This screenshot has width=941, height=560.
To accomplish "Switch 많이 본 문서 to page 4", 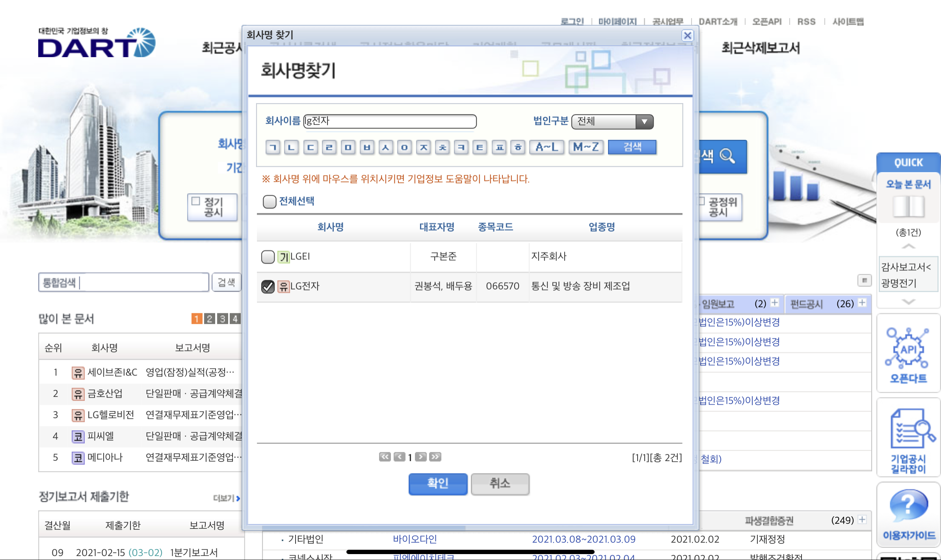I will [x=235, y=318].
